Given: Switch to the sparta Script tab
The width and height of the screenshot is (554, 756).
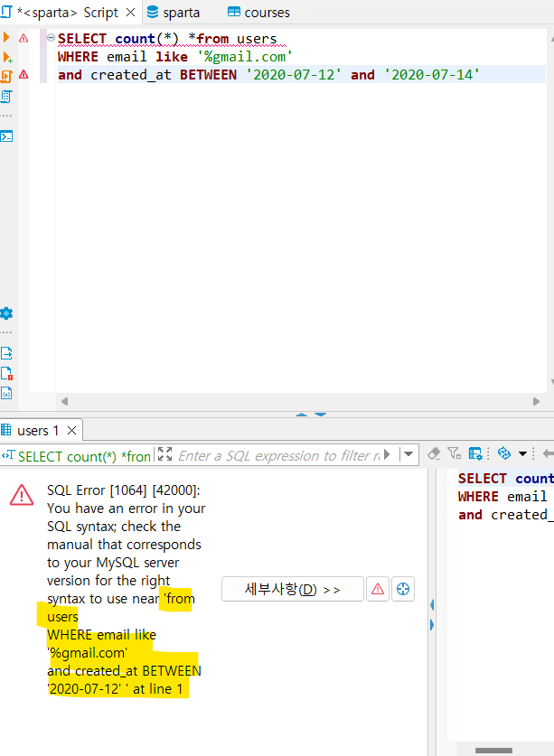Looking at the screenshot, I should (68, 13).
